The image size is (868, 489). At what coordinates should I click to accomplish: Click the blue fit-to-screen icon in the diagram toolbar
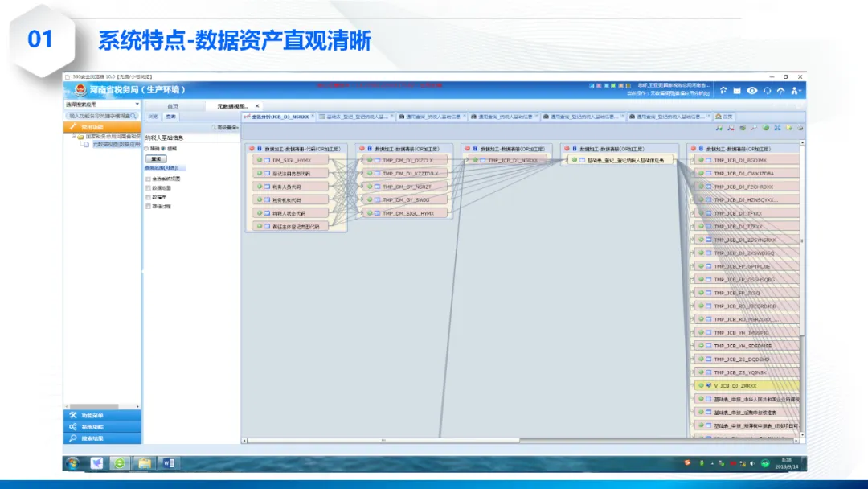click(x=777, y=128)
